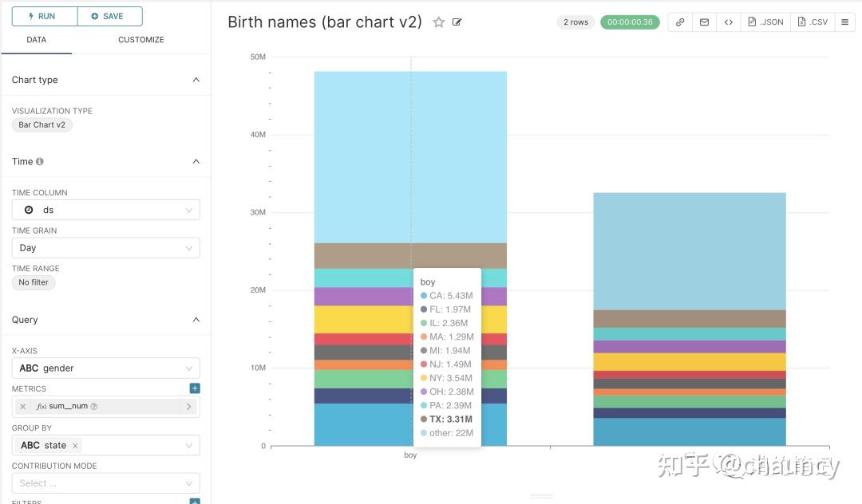
Task: Click the sum__num metric info icon
Action: click(x=94, y=406)
